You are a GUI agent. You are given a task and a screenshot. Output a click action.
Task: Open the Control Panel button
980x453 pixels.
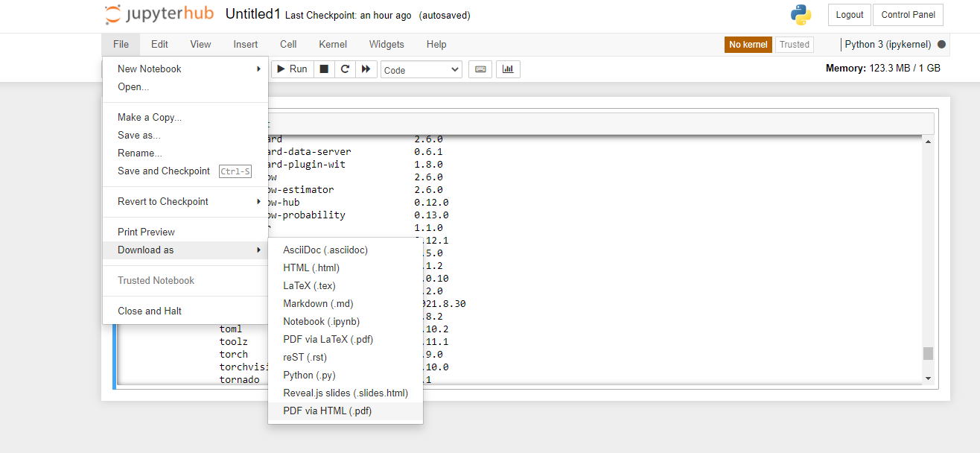tap(909, 15)
